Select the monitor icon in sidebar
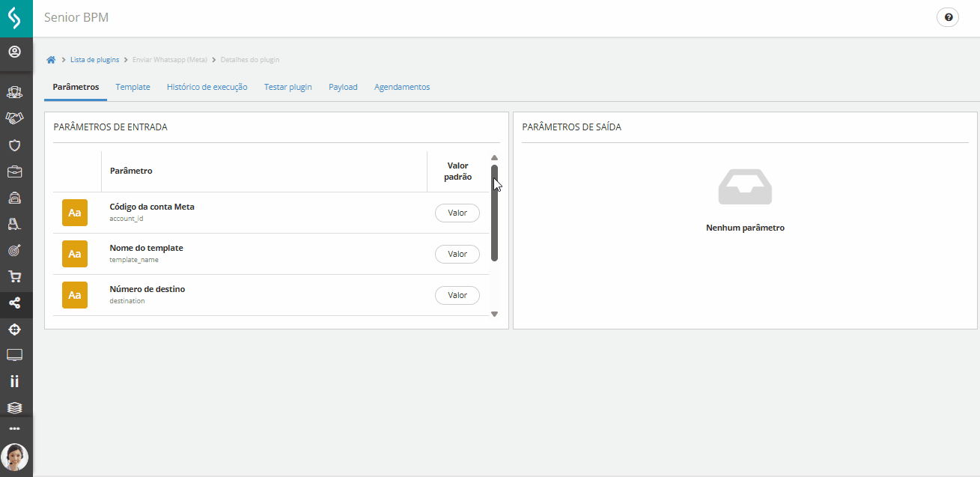The height and width of the screenshot is (477, 980). (x=15, y=354)
